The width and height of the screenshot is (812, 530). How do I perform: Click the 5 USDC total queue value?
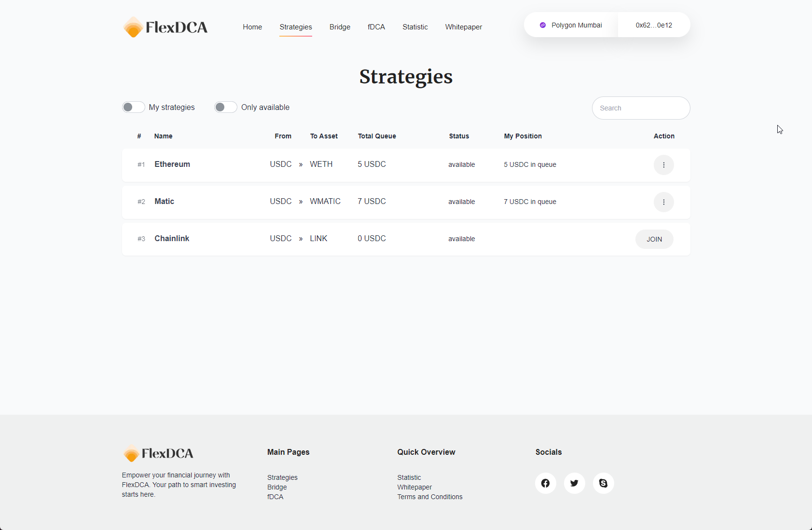click(372, 164)
